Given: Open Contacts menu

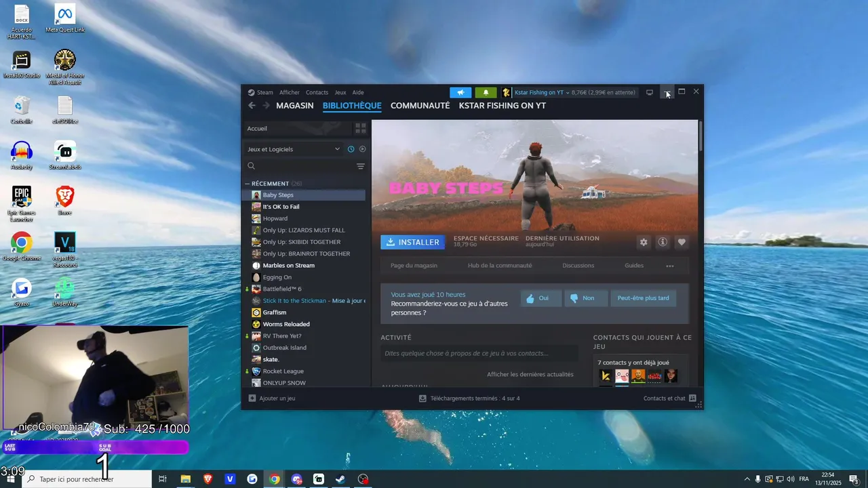Looking at the screenshot, I should [x=317, y=92].
